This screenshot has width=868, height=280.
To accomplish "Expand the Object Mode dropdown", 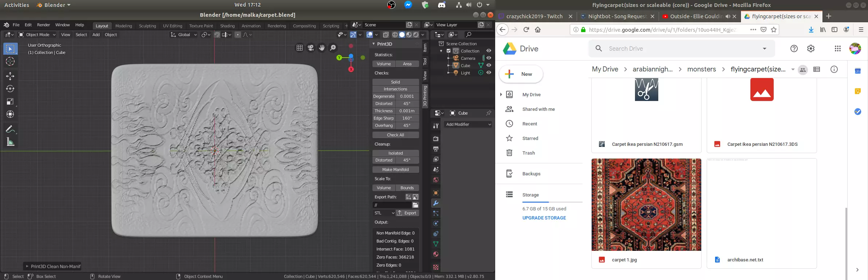I will pos(37,35).
